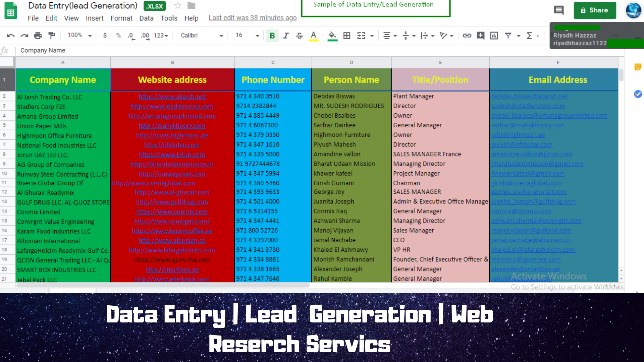
Task: Select the Italic formatting icon
Action: (x=286, y=35)
